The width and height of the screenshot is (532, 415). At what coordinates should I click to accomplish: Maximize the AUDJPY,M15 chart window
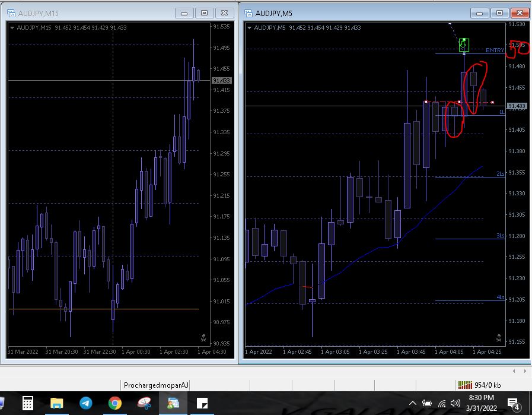coord(204,13)
